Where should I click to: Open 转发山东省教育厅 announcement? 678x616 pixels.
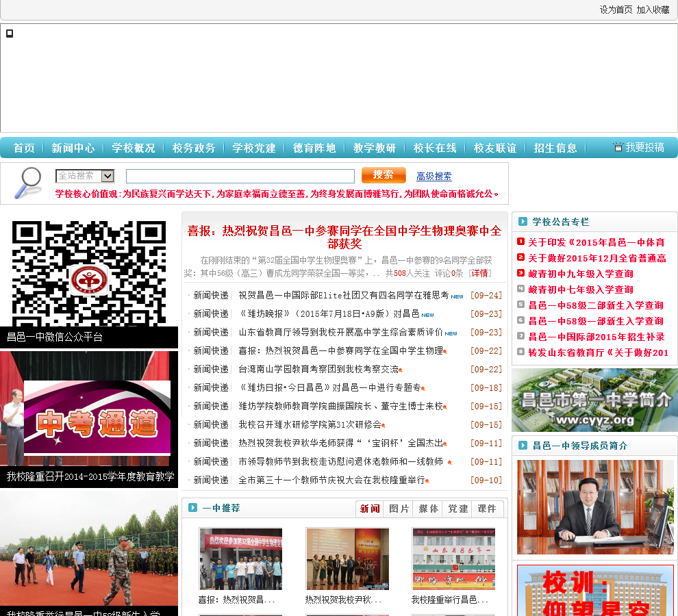tap(599, 352)
